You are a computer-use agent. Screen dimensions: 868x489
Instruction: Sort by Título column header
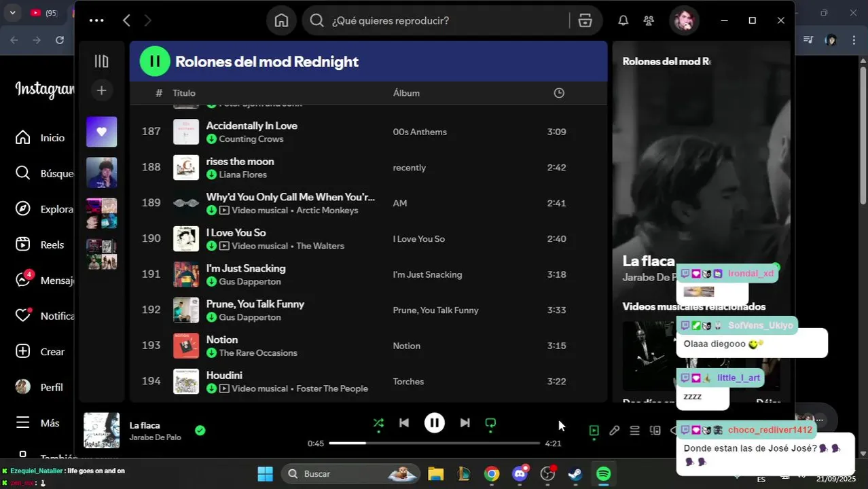click(184, 93)
